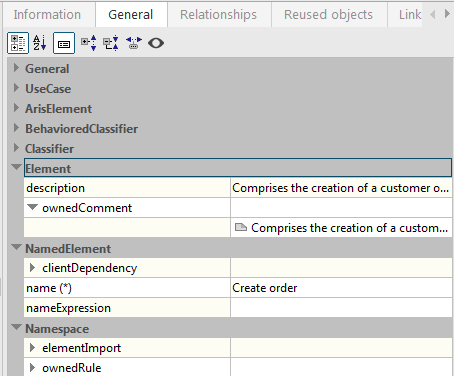This screenshot has width=454, height=376.
Task: Select the General tab
Action: click(131, 15)
